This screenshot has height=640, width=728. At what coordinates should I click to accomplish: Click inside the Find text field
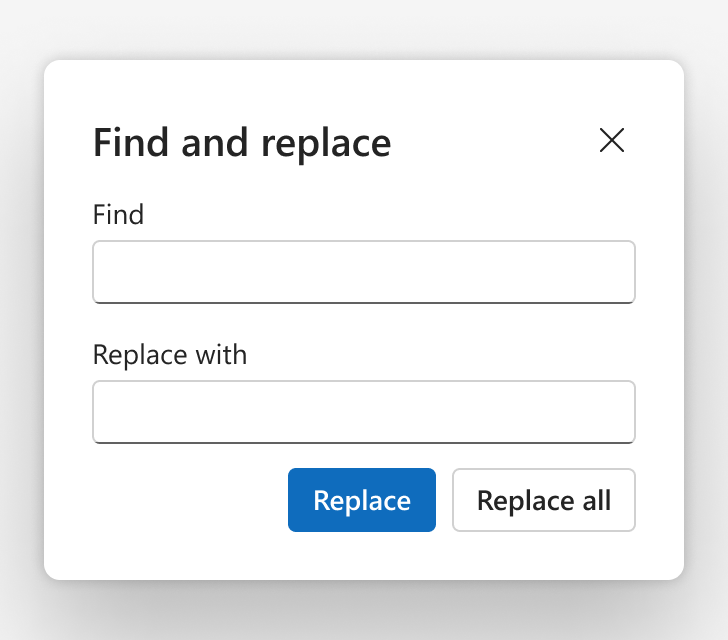(x=364, y=272)
